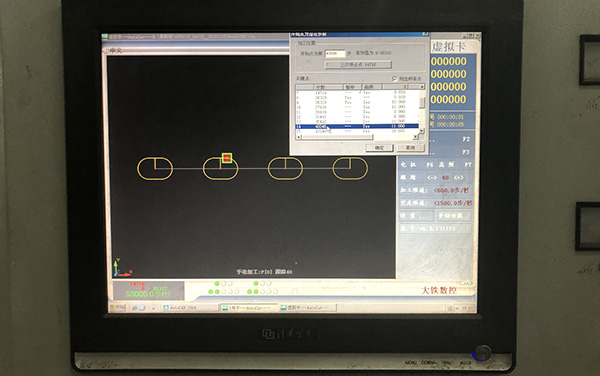Image resolution: width=600 pixels, height=376 pixels.
Task: Click the Cancel button in dialog
Action: [410, 148]
